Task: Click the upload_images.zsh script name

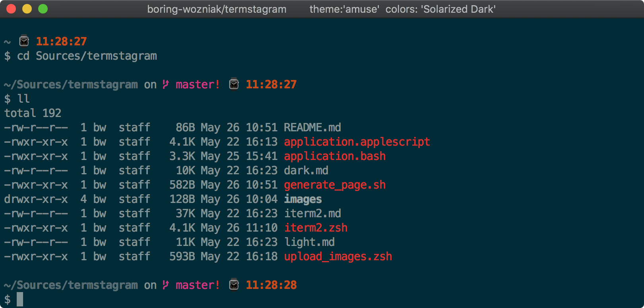Action: click(x=338, y=256)
